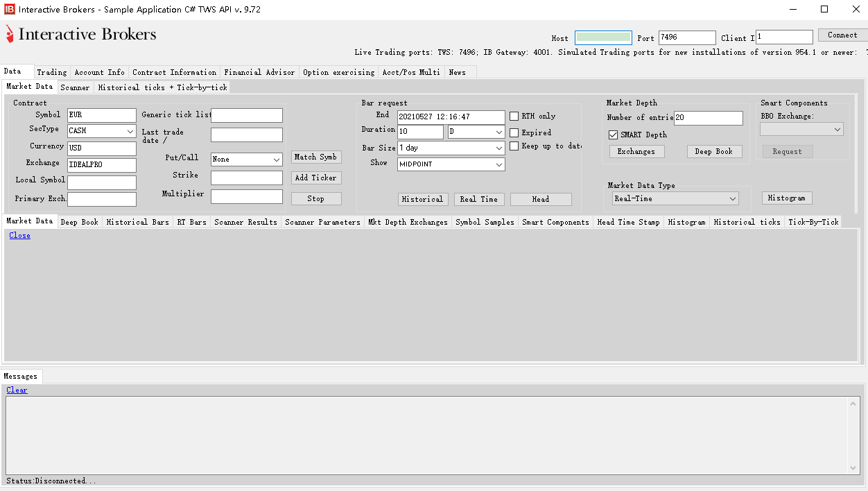This screenshot has width=868, height=491.
Task: Click the Histogram button
Action: pos(787,198)
